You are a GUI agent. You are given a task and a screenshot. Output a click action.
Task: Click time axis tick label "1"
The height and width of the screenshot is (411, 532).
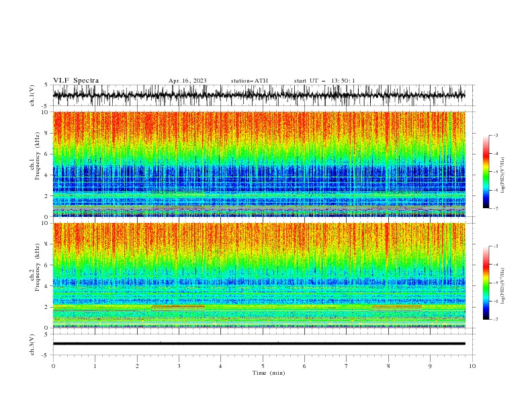[95, 366]
